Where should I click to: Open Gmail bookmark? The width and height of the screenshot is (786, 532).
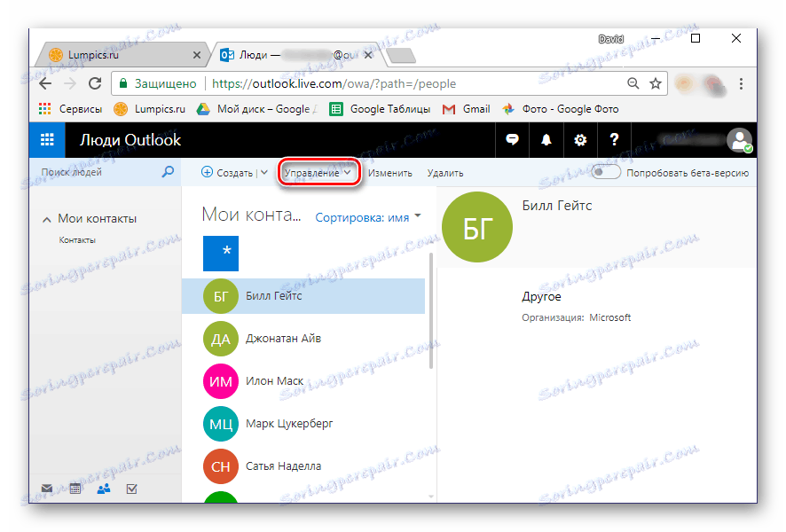466,109
